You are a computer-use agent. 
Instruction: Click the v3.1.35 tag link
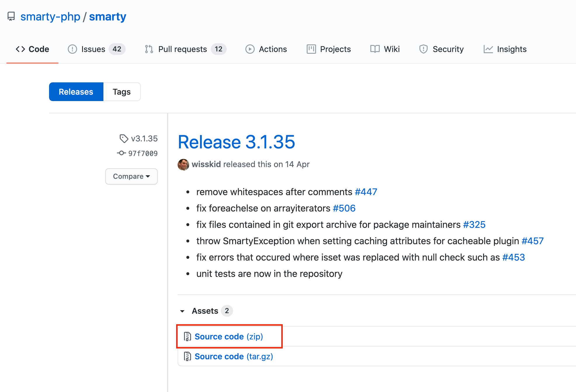point(144,138)
